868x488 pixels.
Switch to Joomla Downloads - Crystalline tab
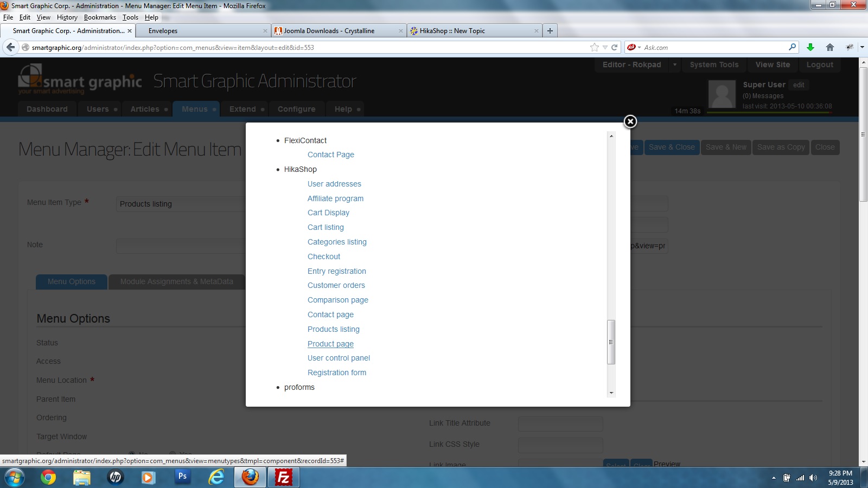(339, 31)
